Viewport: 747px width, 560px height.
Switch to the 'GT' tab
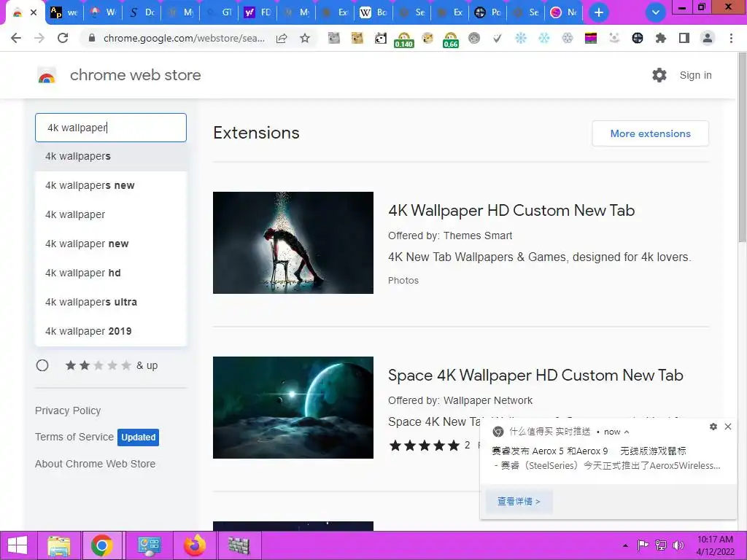[x=220, y=12]
